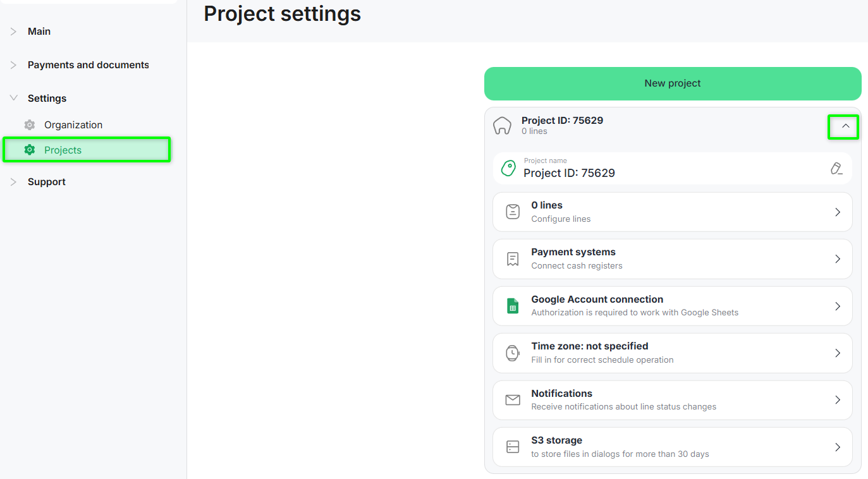Click the receipt icon for Payment systems
This screenshot has height=479, width=868.
513,259
